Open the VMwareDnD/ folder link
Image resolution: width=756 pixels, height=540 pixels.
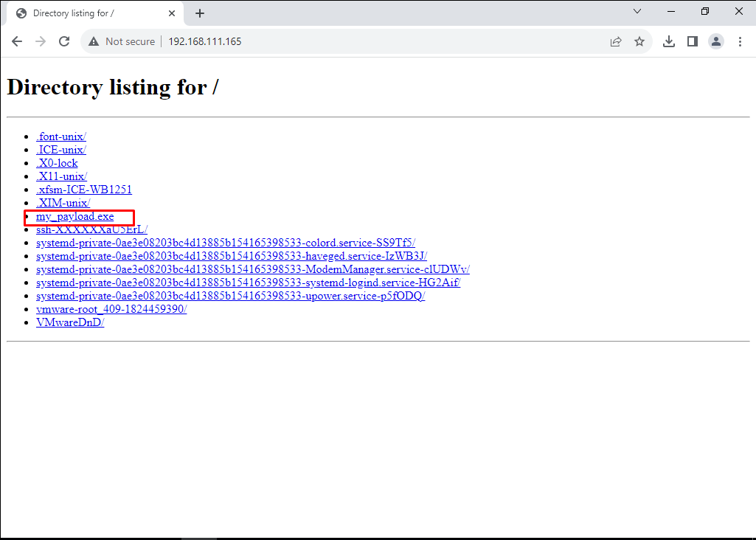(x=70, y=322)
